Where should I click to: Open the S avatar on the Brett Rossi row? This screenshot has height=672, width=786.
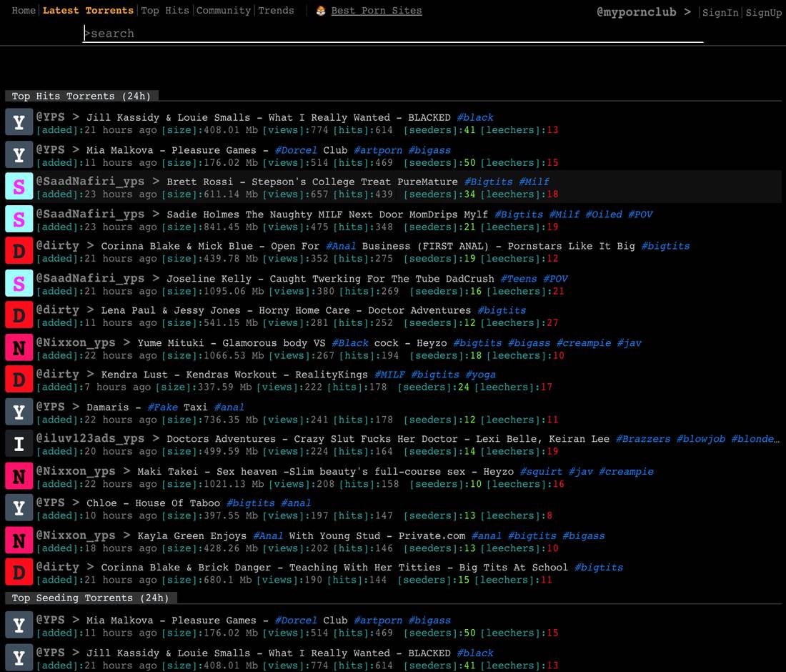point(19,187)
